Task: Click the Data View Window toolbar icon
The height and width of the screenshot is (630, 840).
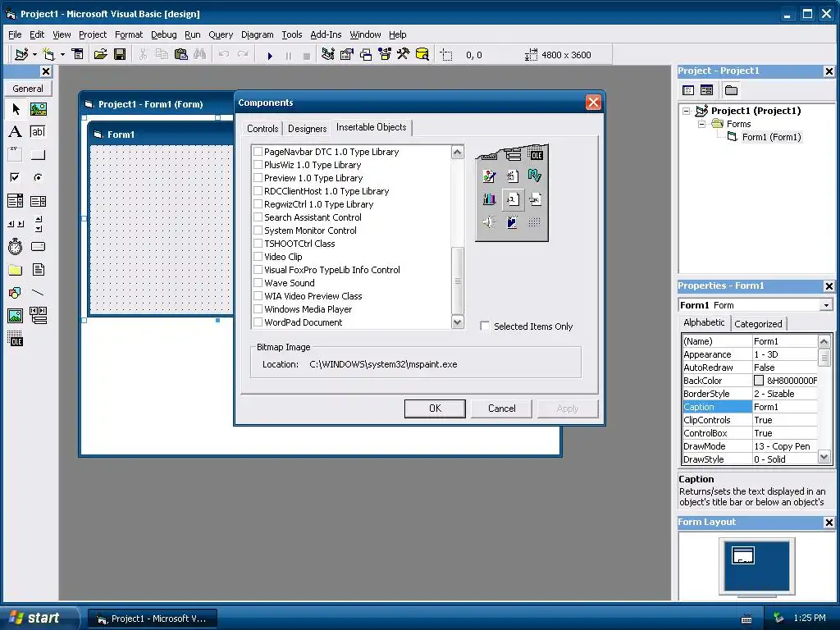Action: [x=422, y=54]
